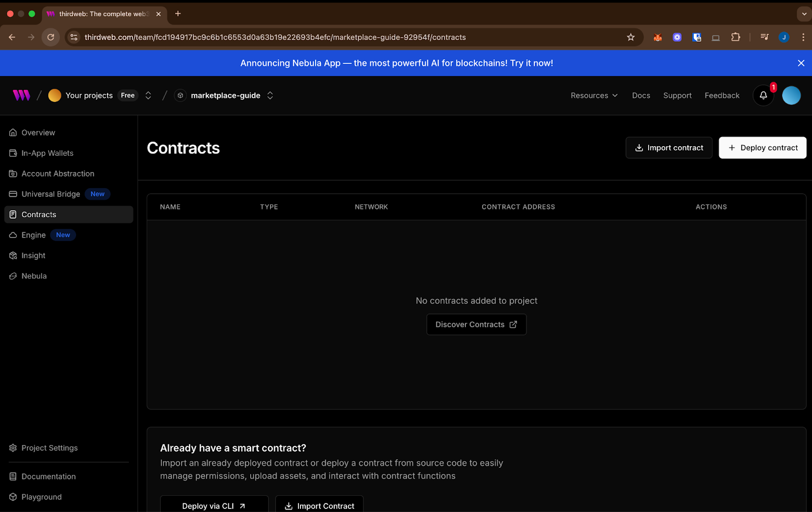Navigate to Universal Bridge
The image size is (812, 512).
click(50, 194)
